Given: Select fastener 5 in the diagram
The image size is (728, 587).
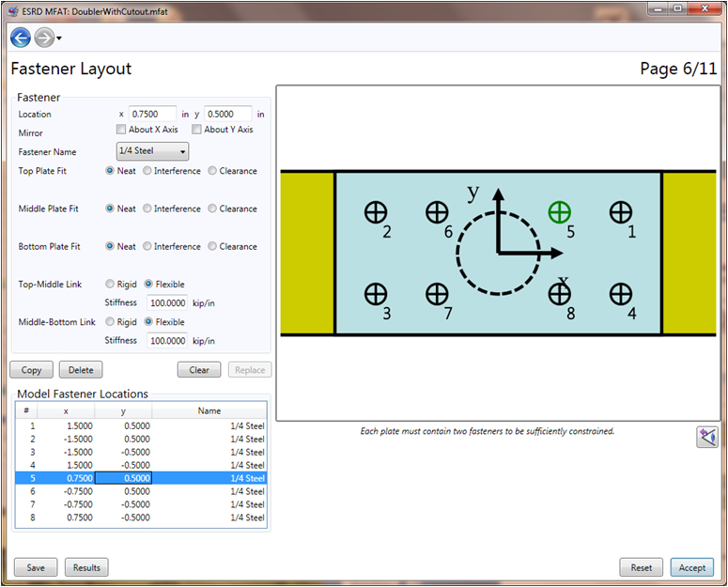Looking at the screenshot, I should 559,212.
